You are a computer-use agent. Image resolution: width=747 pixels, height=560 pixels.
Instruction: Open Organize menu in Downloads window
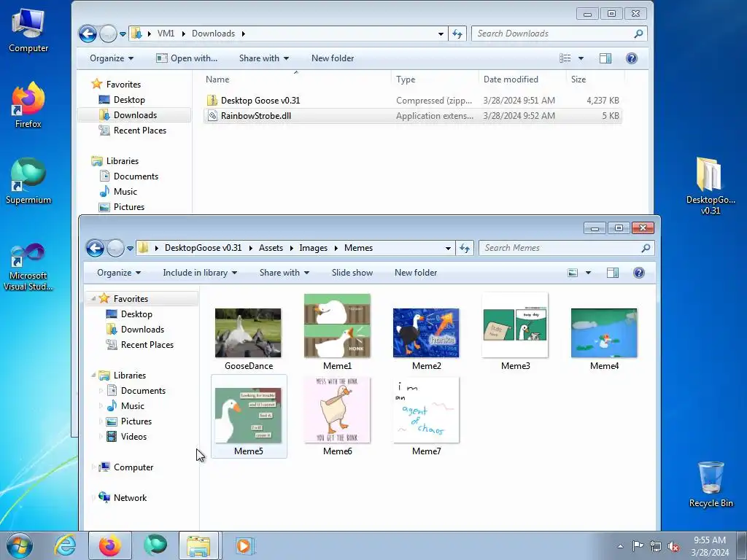(112, 58)
